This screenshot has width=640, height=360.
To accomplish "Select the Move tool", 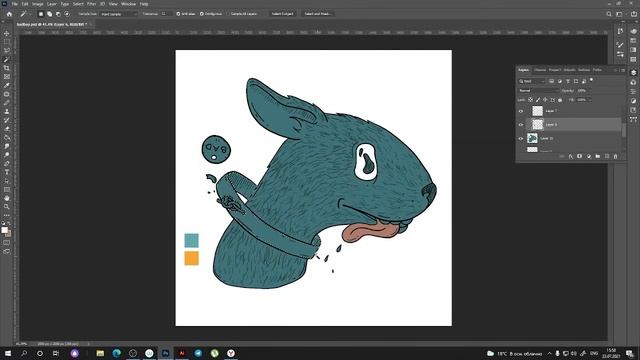I will coord(7,33).
